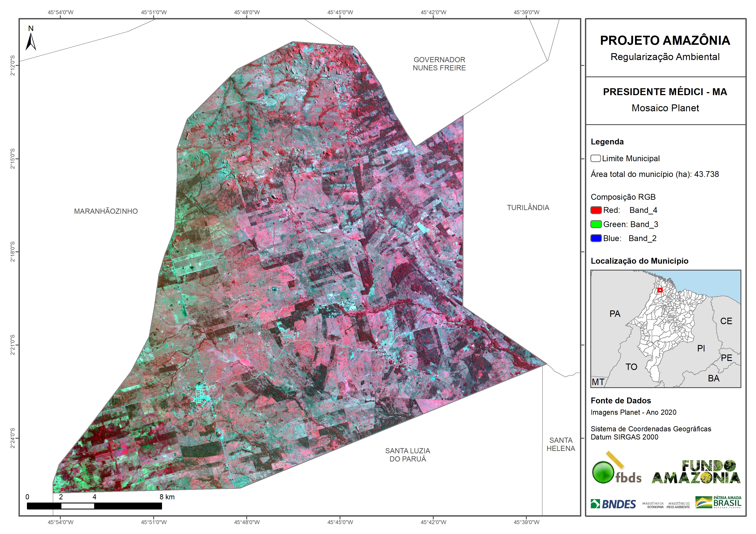
Task: Click the north arrow compass icon
Action: point(31,42)
